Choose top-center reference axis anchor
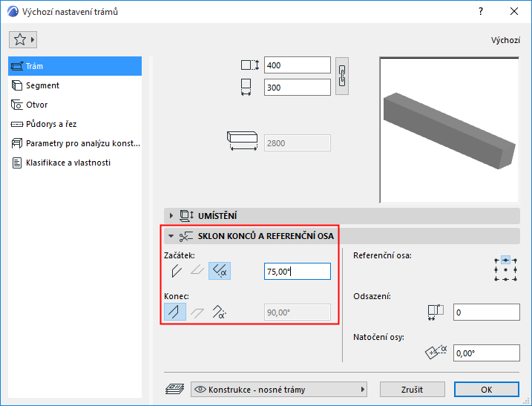 coord(505,261)
